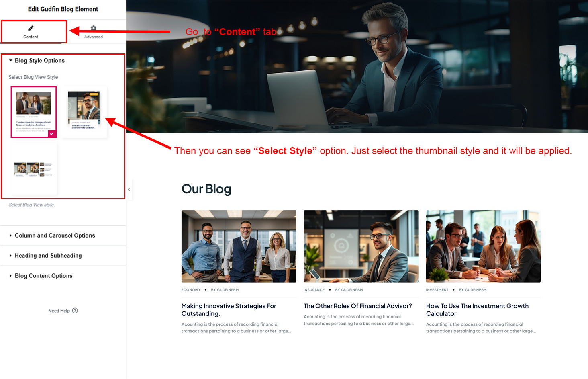Viewport: 588px width, 379px height.
Task: Open "How To Use The Investment Growth Calculator" post
Action: pos(477,310)
